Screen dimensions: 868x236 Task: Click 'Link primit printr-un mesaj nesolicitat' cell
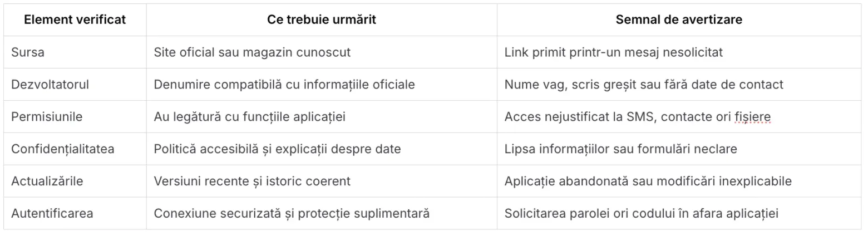(679, 52)
